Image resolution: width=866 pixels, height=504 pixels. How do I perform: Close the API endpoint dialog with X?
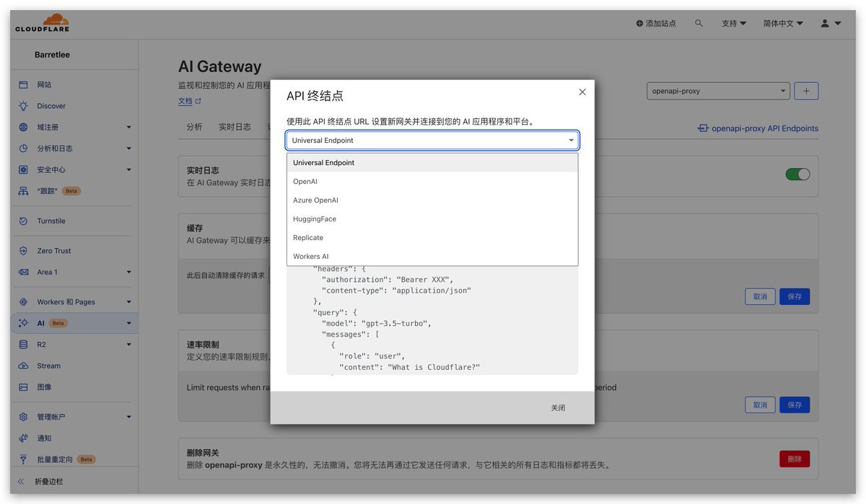(x=582, y=92)
